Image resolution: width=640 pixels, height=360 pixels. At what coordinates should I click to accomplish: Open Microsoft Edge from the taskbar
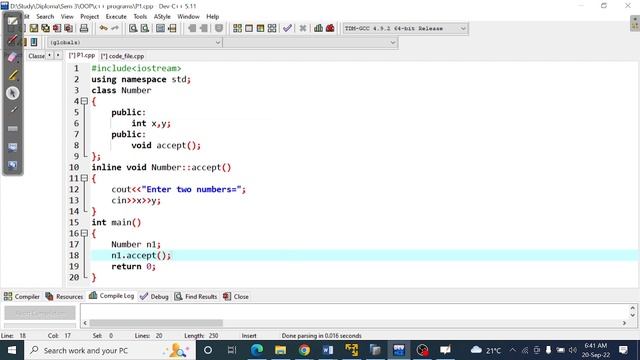pos(257,350)
